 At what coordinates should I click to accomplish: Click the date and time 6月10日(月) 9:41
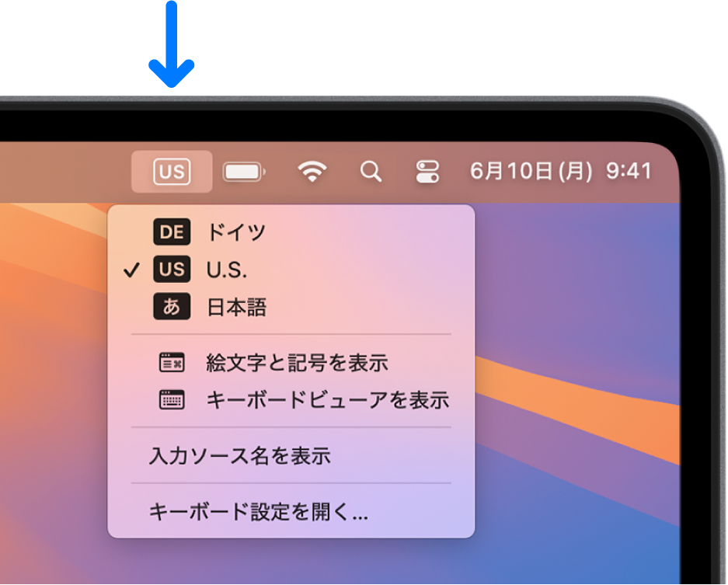561,172
